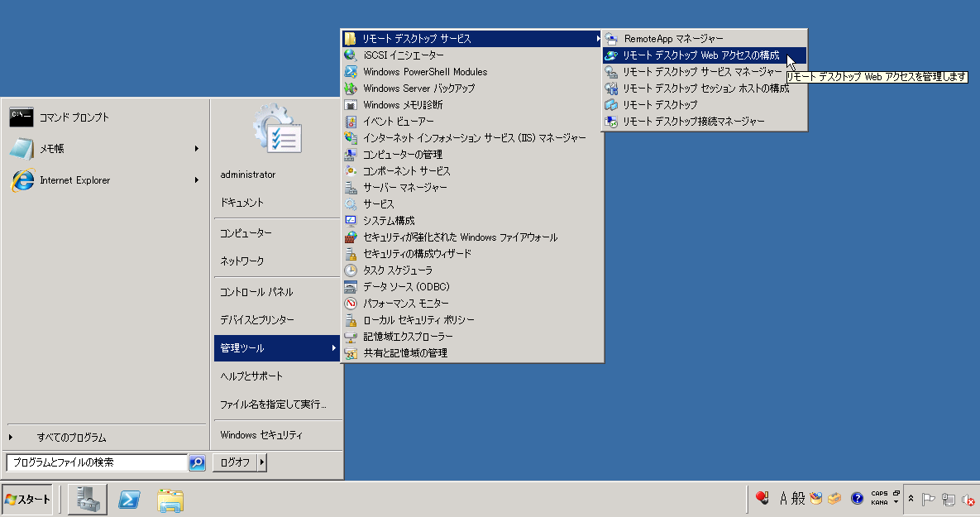Click the volume tray icon

[x=968, y=500]
